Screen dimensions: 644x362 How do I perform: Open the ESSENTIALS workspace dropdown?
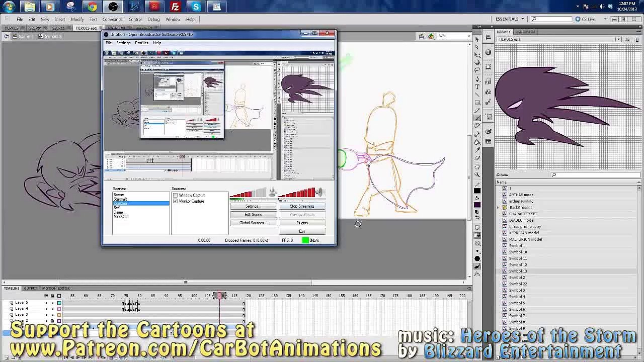(510, 19)
